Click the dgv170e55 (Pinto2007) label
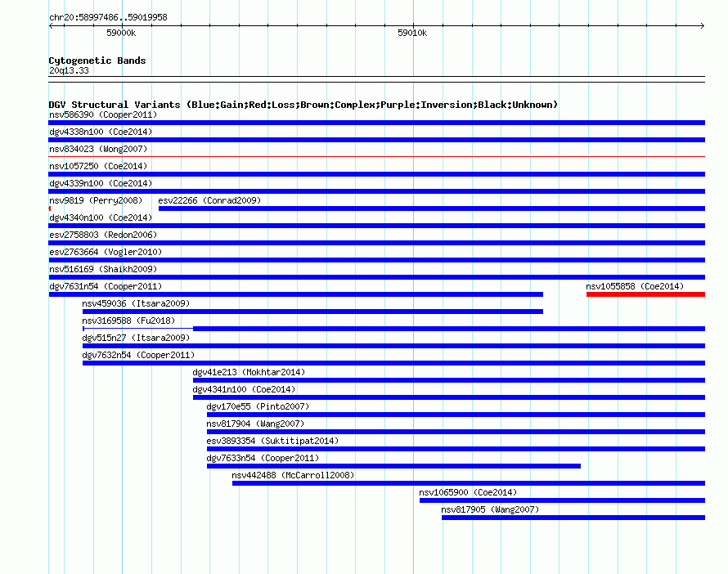 click(258, 406)
